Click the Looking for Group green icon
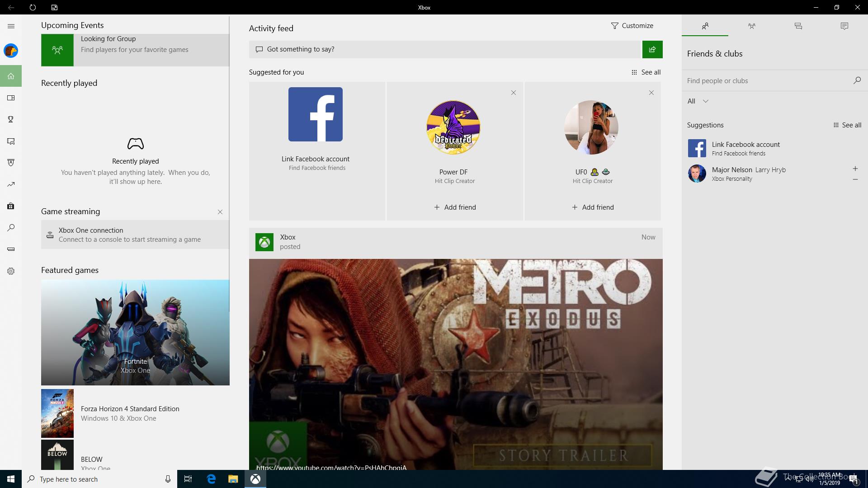Image resolution: width=868 pixels, height=488 pixels. click(57, 50)
